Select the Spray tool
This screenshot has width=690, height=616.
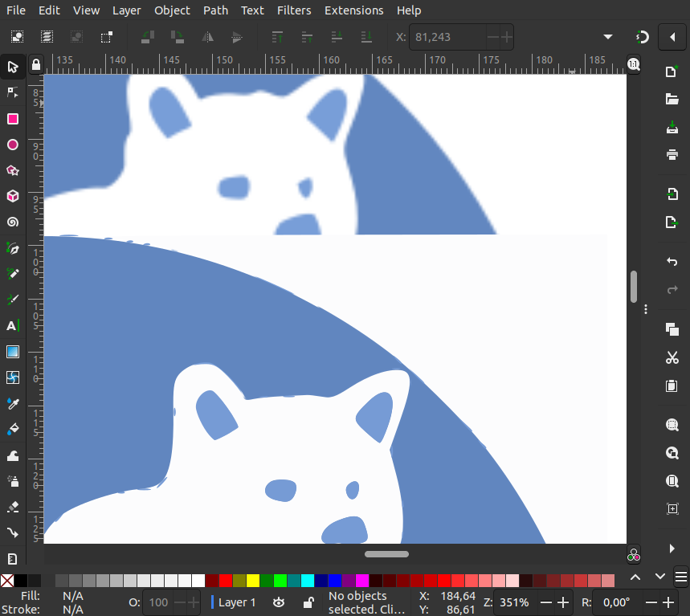[13, 481]
